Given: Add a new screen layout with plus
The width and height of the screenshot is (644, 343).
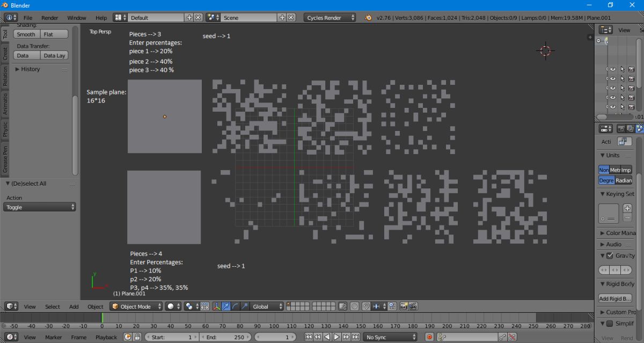Looking at the screenshot, I should click(x=189, y=18).
